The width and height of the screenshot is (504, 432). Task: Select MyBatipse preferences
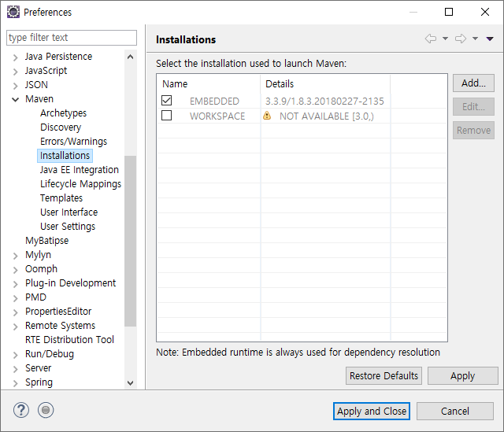coord(47,241)
